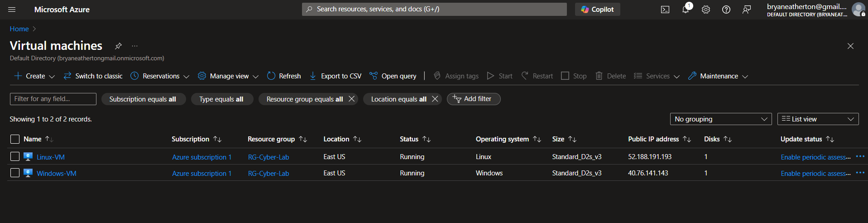Focus the Filter for any field box
Image resolution: width=868 pixels, height=223 pixels.
(x=53, y=99)
